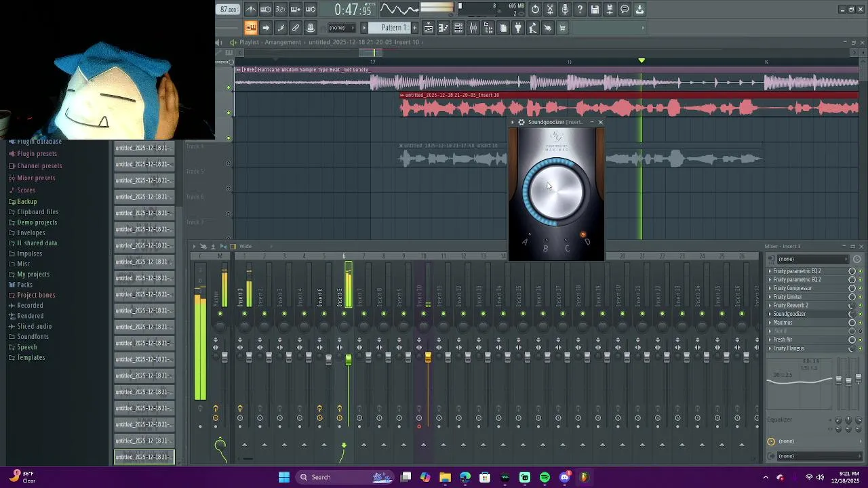This screenshot has height=488, width=868.
Task: Open the Browser view button
Action: point(488,28)
